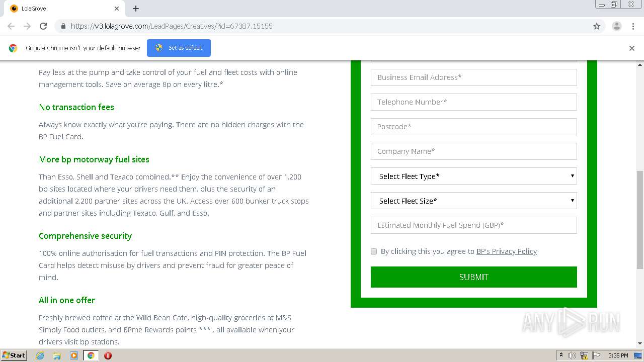Focus the Company Name field

[473, 151]
